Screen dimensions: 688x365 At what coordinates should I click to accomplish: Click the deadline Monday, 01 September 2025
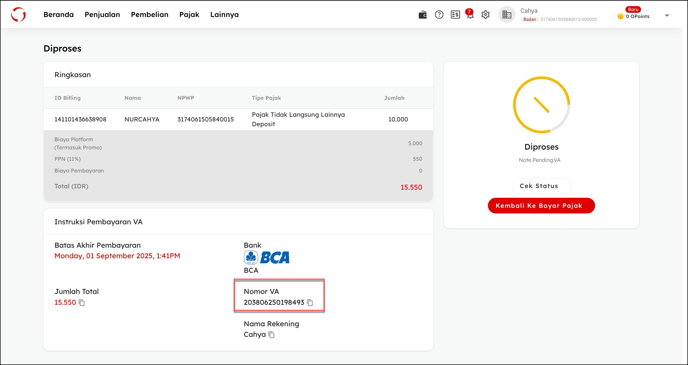[x=117, y=256]
